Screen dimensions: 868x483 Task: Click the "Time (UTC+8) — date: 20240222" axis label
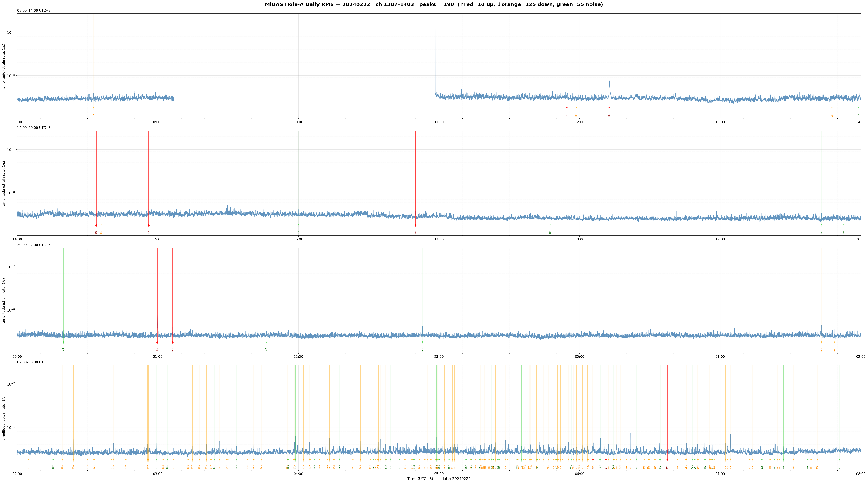click(439, 479)
